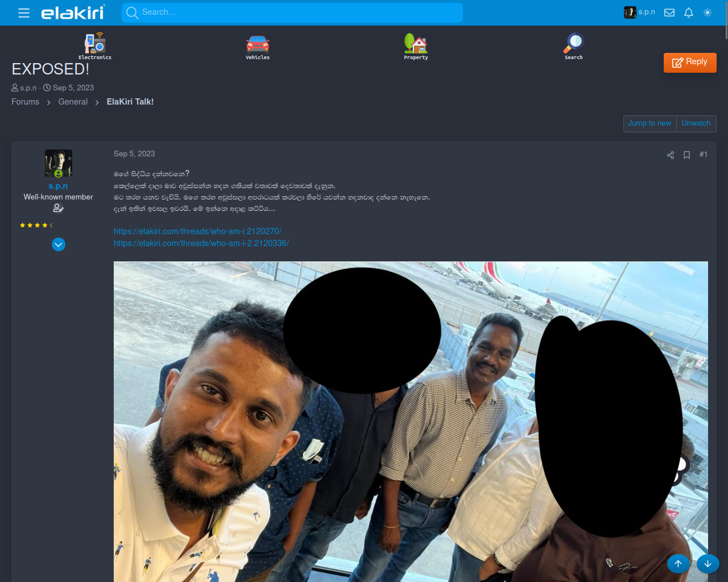Click the Unwatch button

(x=696, y=123)
